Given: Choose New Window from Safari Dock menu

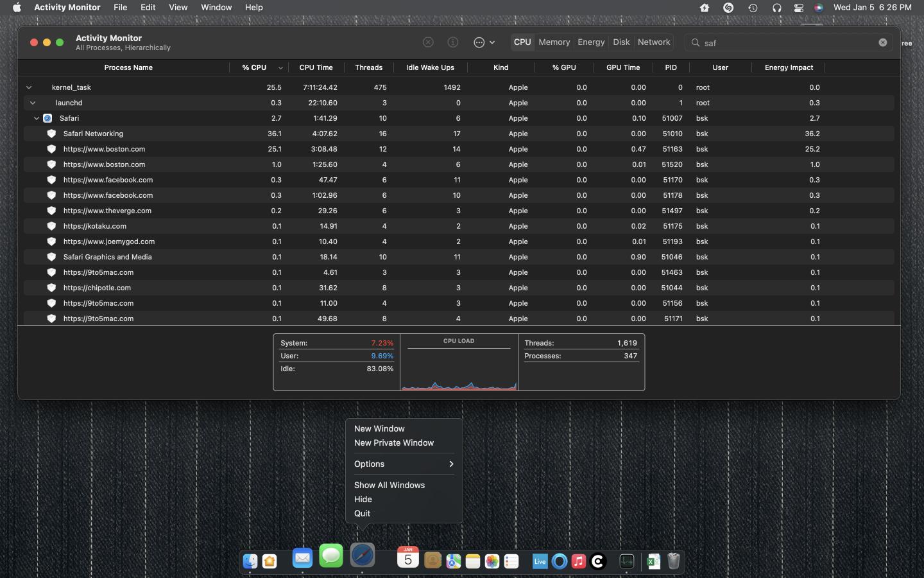Looking at the screenshot, I should [404, 428].
